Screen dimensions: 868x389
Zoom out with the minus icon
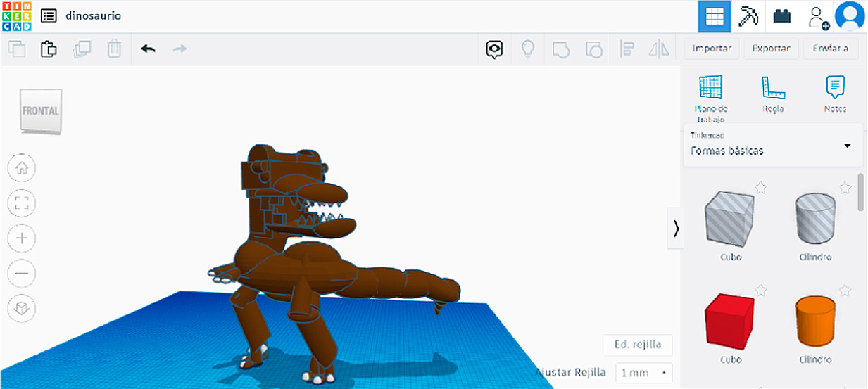click(x=22, y=273)
